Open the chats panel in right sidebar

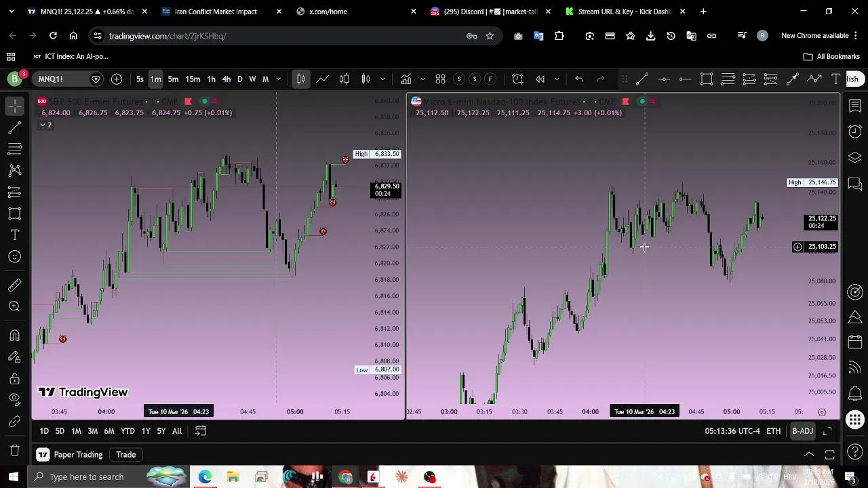pyautogui.click(x=855, y=184)
